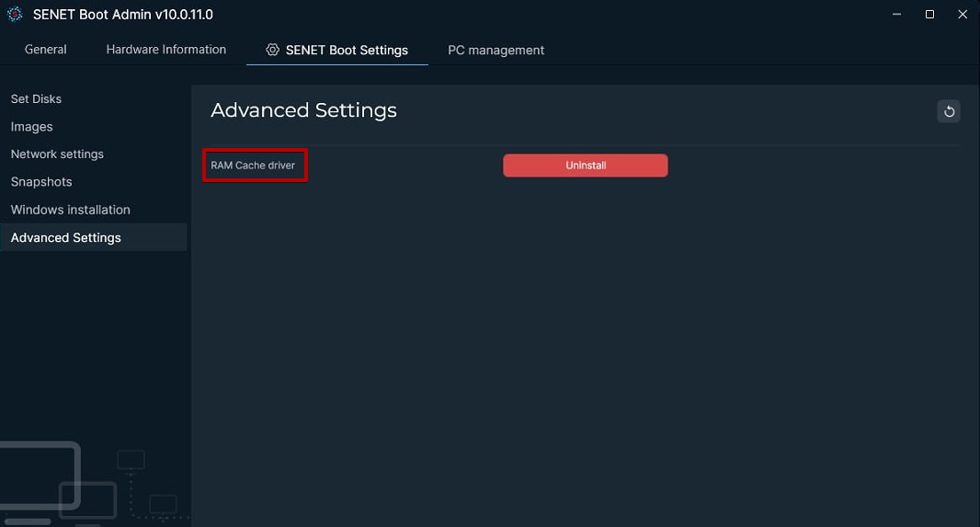Click the refresh icon in Advanced Settings
This screenshot has height=527, width=980.
[948, 111]
